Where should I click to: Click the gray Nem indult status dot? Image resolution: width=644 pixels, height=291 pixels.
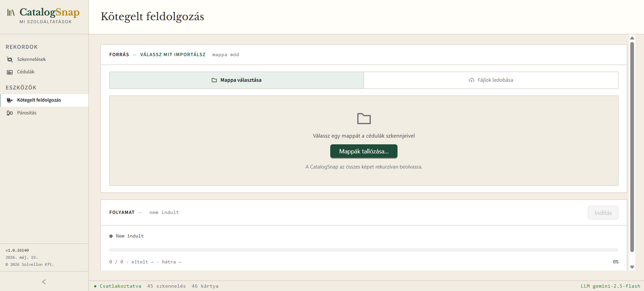click(111, 236)
